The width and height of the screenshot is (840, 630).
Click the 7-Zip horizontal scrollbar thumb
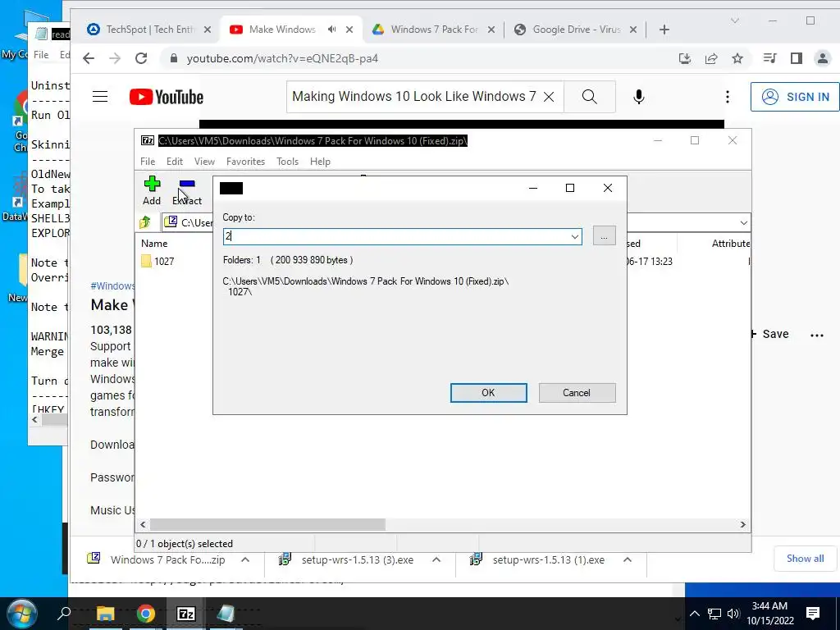pos(267,524)
